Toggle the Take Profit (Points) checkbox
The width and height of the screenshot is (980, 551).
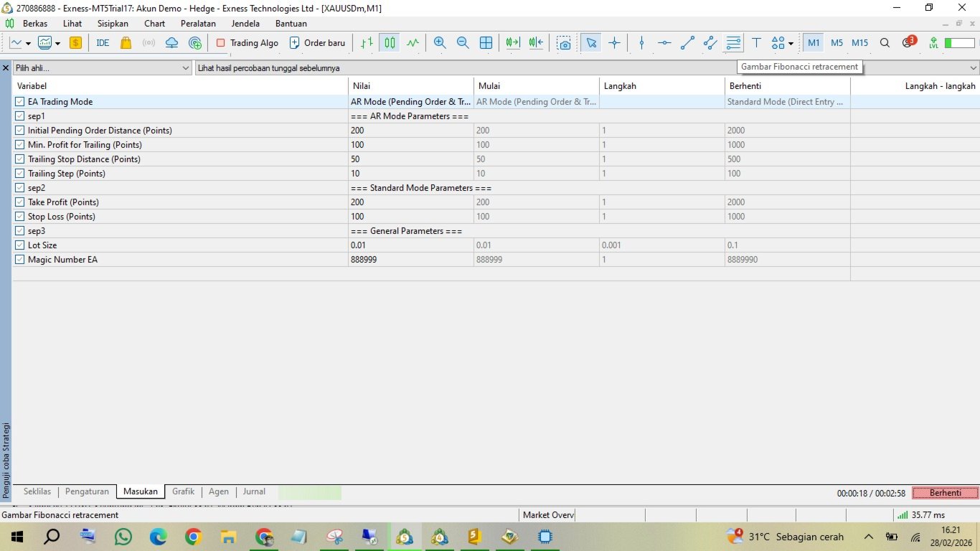[x=20, y=202]
